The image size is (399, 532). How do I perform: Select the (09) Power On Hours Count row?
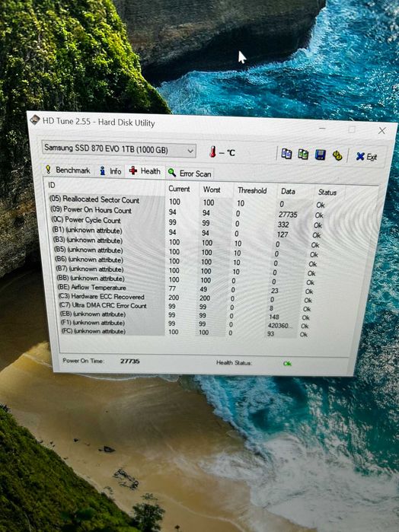187,212
